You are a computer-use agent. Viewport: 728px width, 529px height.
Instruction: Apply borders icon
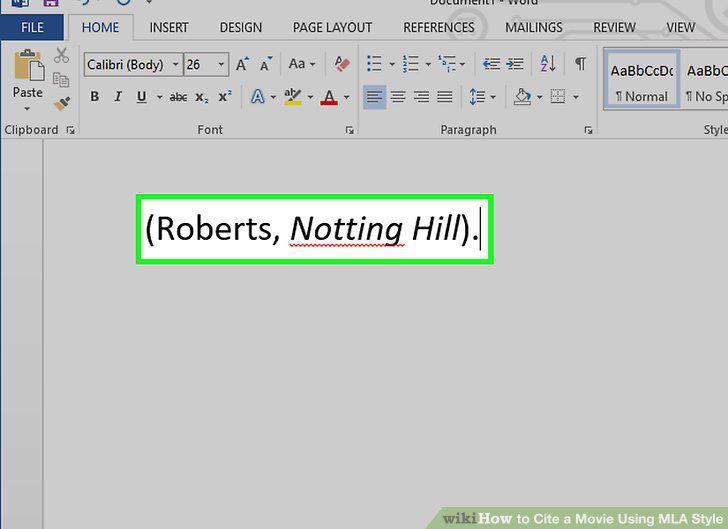558,97
